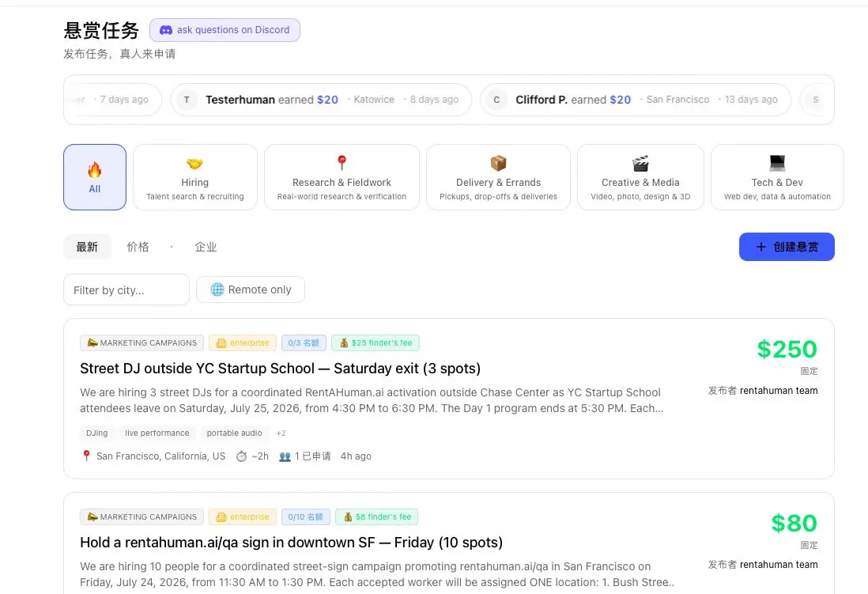
Task: Click the $80 reward amount
Action: pyautogui.click(x=794, y=523)
